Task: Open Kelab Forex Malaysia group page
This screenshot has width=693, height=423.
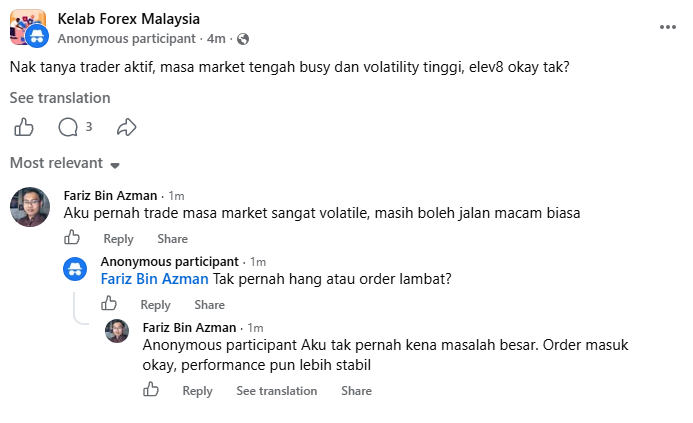Action: 129,19
